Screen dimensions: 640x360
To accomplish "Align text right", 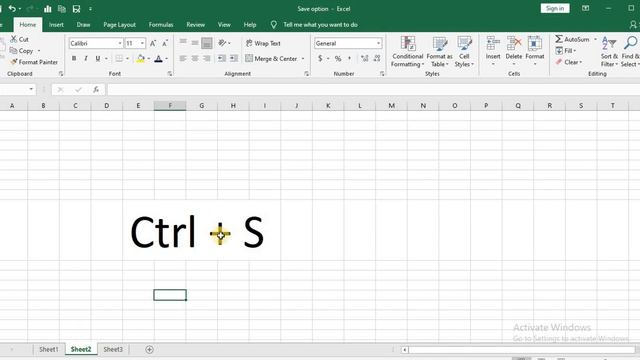I will point(207,59).
